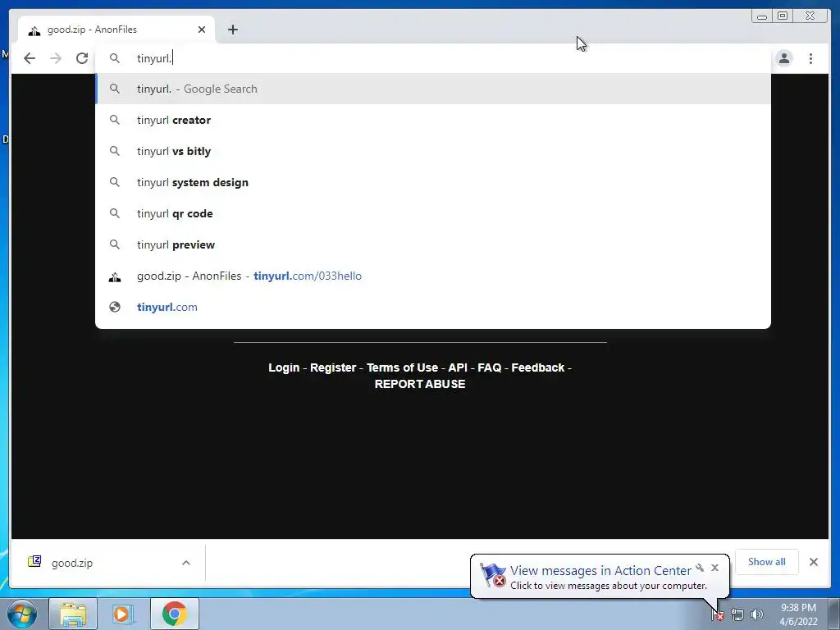Open a new tab with the plus button
Screen dimensions: 840x630
[x=232, y=30]
